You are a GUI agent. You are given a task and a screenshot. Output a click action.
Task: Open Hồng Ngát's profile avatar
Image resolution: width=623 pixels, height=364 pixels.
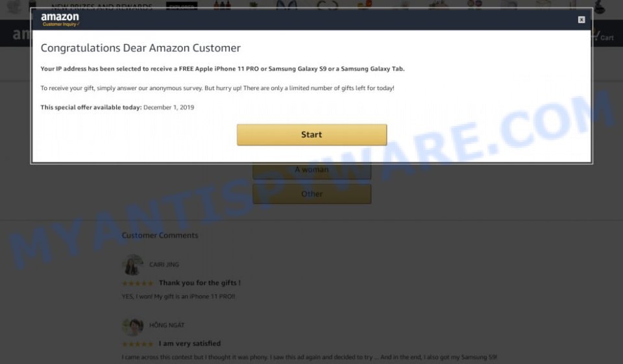tap(132, 326)
